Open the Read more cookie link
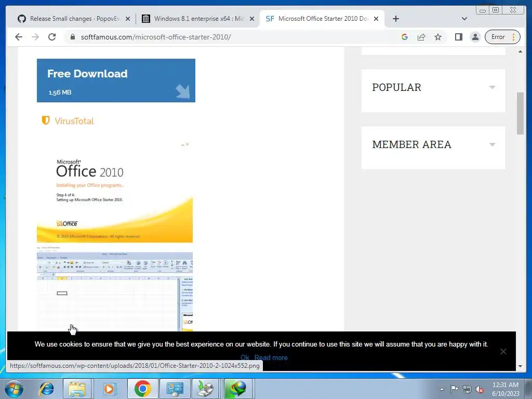 pos(271,357)
